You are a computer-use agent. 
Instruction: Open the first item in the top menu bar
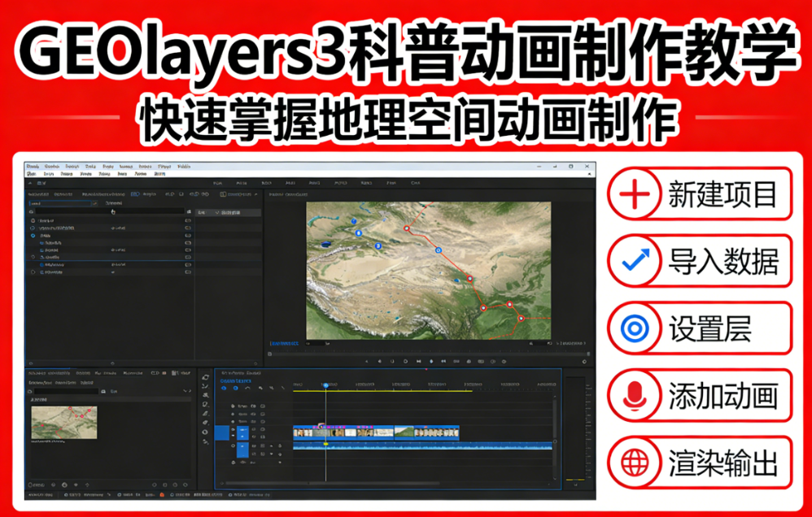33,166
